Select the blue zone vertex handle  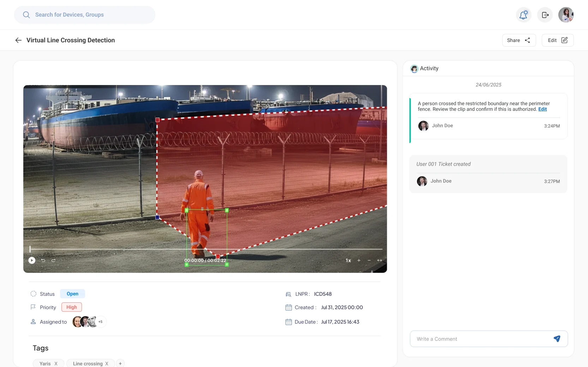[157, 217]
